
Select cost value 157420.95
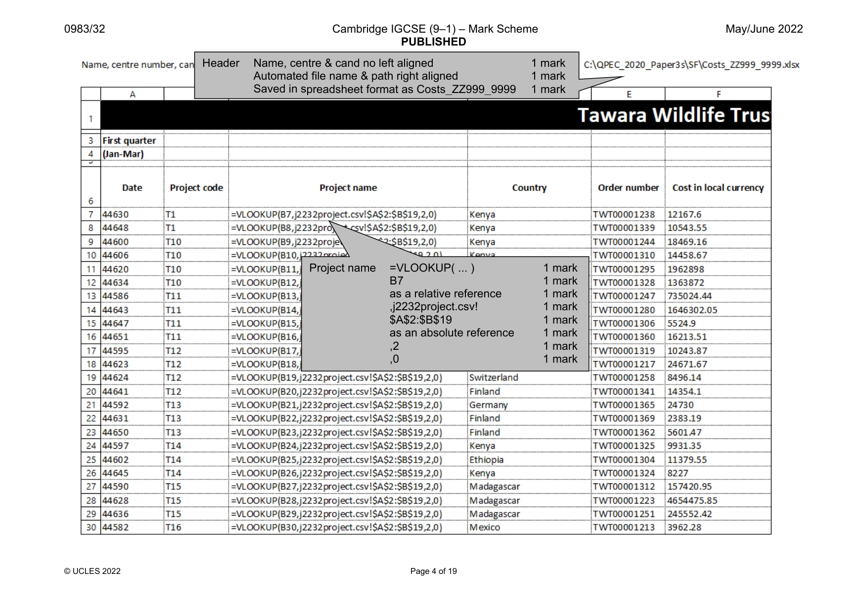(x=718, y=487)
